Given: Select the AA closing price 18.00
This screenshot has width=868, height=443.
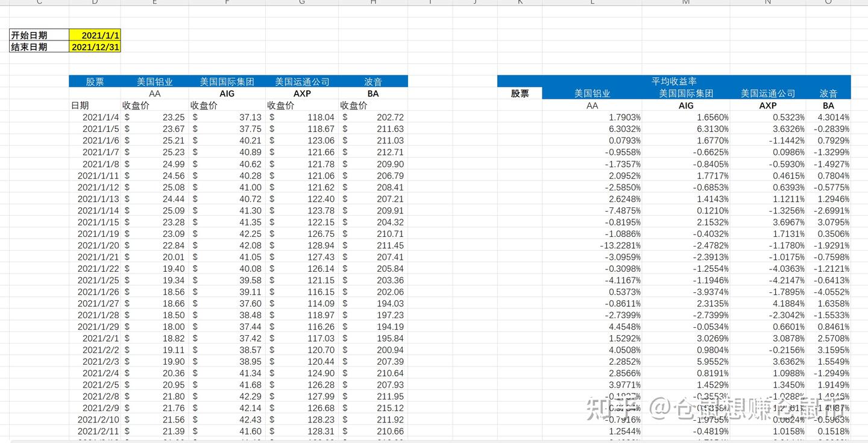Looking at the screenshot, I should [154, 327].
